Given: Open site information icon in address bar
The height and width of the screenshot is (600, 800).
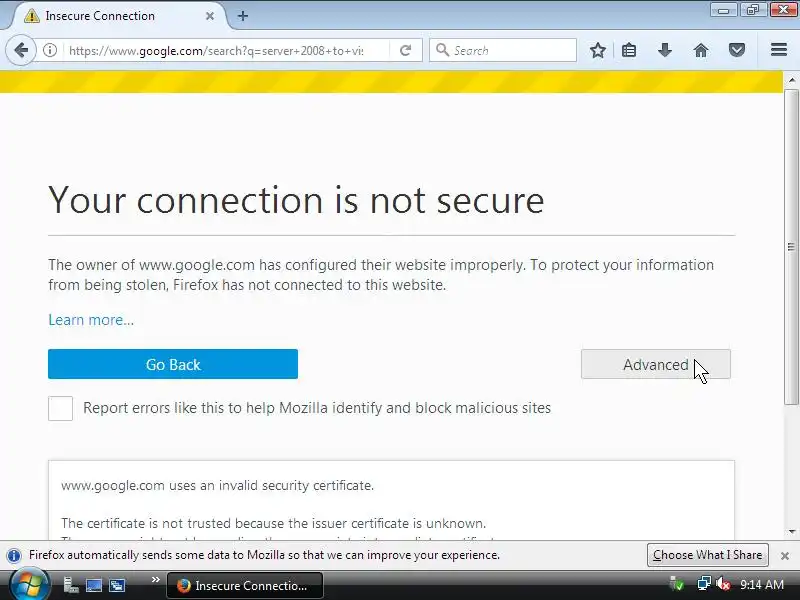Looking at the screenshot, I should [49, 50].
